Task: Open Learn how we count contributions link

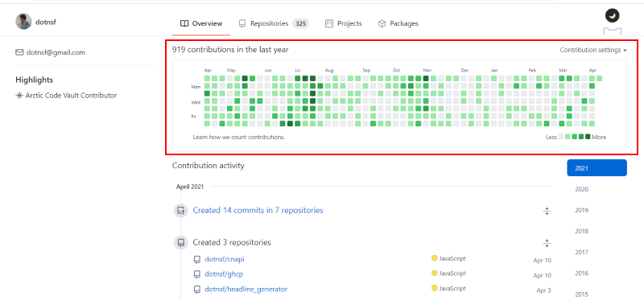Action: point(238,137)
